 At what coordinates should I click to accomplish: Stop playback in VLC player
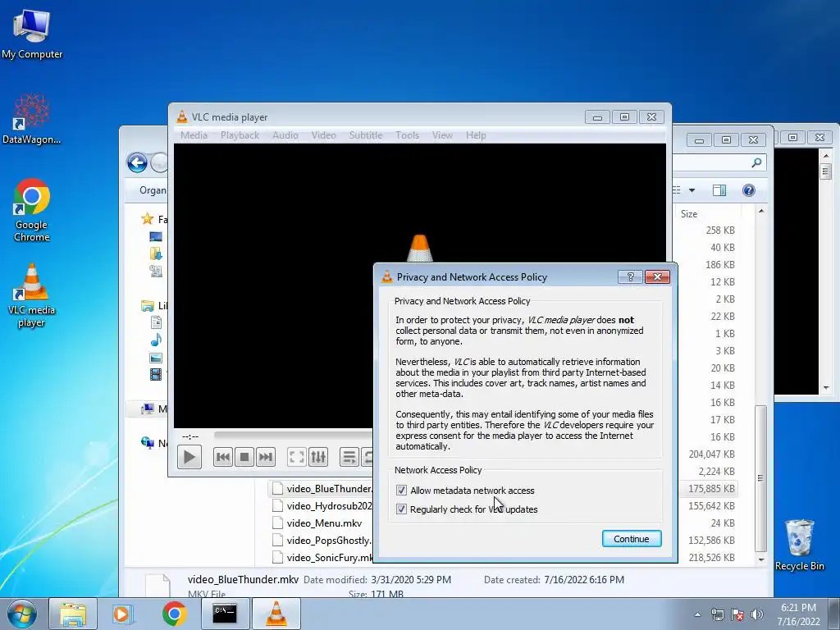[244, 457]
